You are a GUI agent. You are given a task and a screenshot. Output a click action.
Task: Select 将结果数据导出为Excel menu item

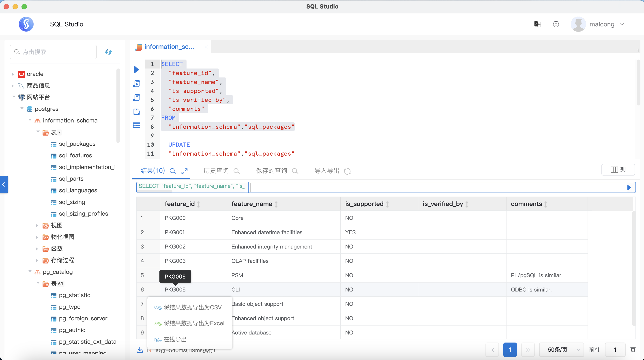click(x=190, y=323)
